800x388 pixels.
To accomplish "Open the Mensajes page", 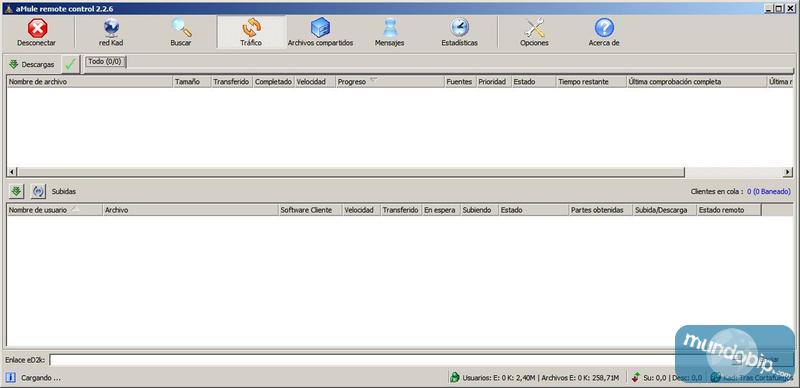I will [389, 33].
